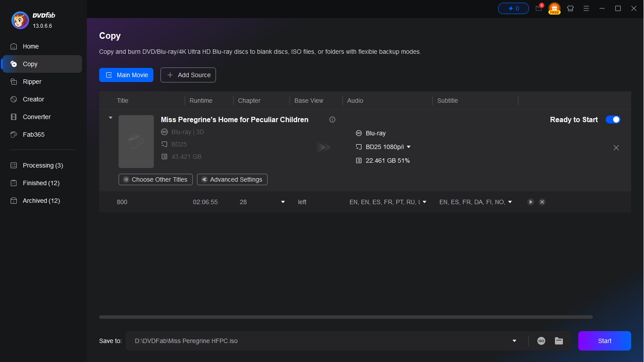Click the "Ready to Start" status text
The image size is (644, 362).
point(574,119)
